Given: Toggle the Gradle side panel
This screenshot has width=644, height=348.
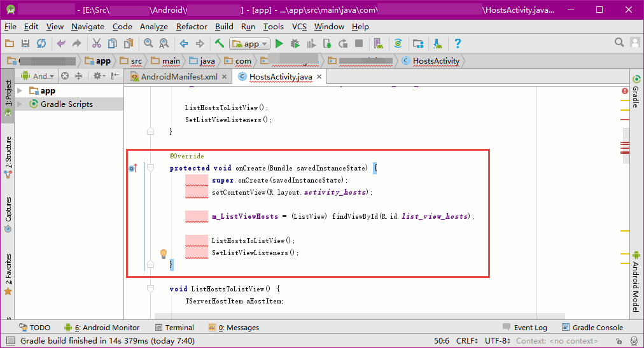Looking at the screenshot, I should 636,91.
